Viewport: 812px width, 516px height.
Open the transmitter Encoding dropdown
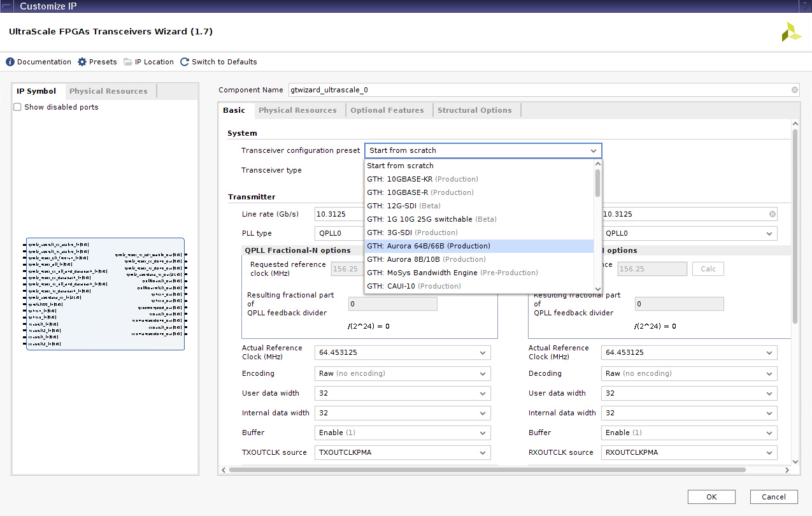[x=402, y=373]
